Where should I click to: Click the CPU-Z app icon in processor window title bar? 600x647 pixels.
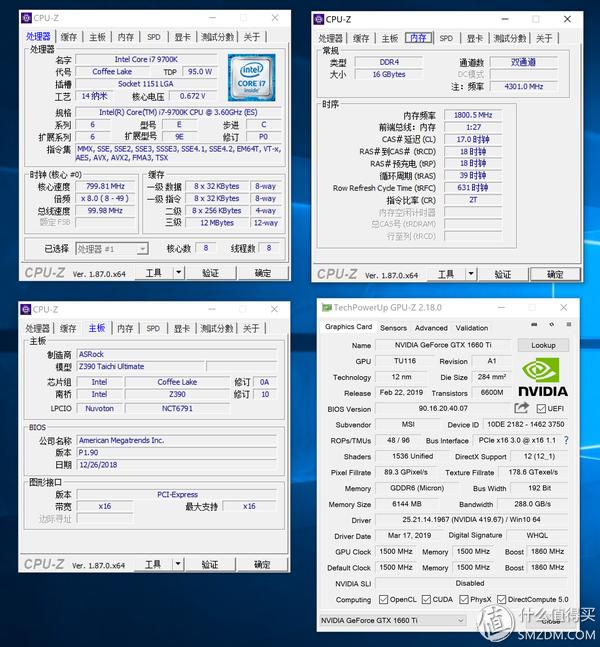pos(27,18)
